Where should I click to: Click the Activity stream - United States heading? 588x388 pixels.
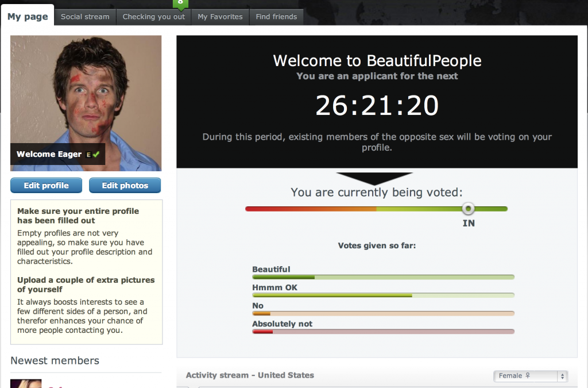[250, 375]
